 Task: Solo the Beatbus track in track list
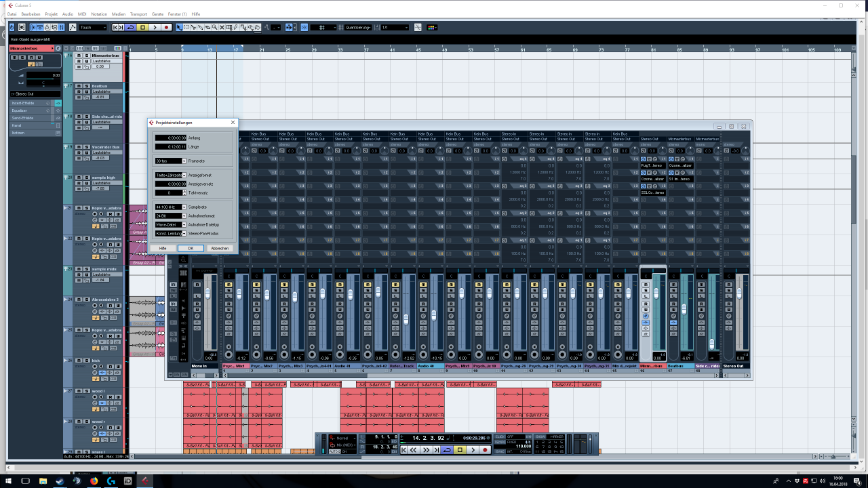(87, 86)
